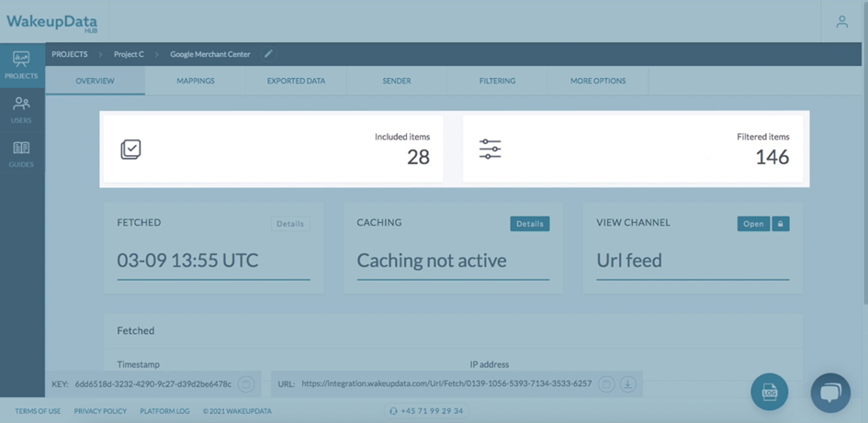The height and width of the screenshot is (423, 868).
Task: Open the Platform Log link
Action: tap(164, 411)
